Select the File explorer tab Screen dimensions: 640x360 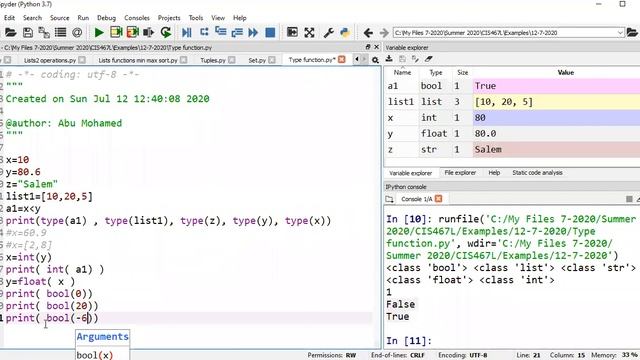460,173
